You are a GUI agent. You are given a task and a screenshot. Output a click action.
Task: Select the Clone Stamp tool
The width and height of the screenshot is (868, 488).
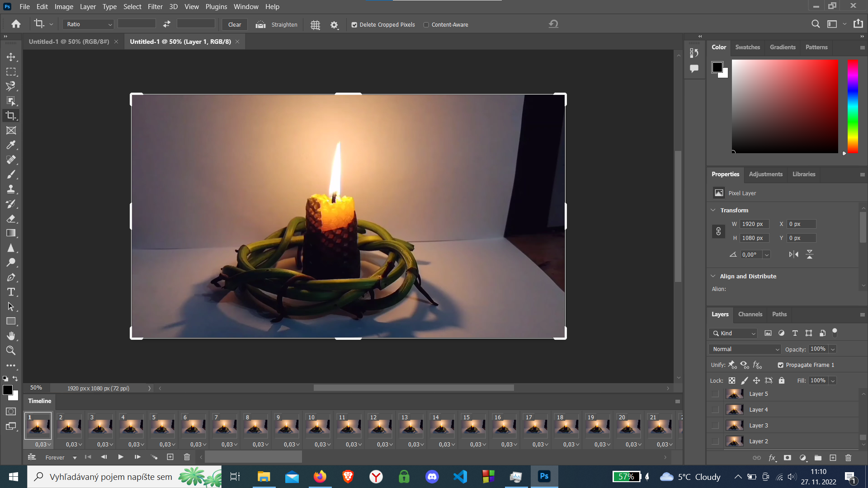pos(11,189)
